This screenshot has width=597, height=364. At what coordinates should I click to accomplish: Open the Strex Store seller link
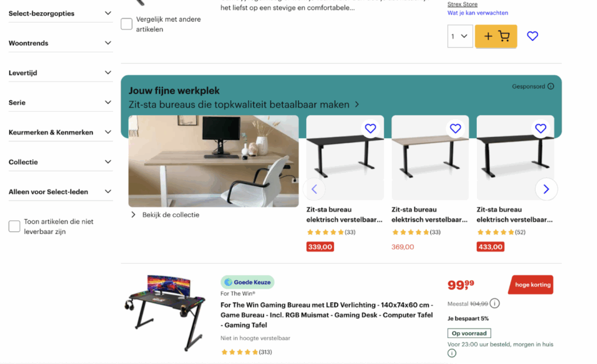[x=462, y=4]
